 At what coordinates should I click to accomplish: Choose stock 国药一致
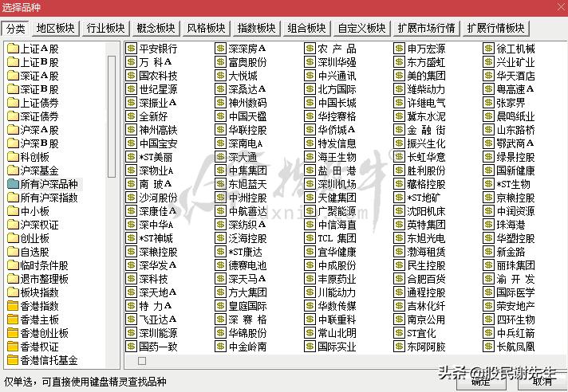(x=158, y=347)
